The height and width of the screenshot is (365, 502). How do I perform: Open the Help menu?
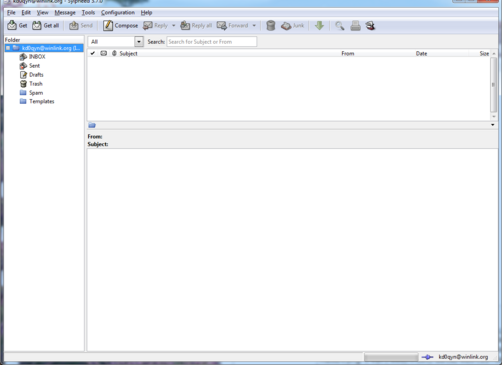[146, 13]
